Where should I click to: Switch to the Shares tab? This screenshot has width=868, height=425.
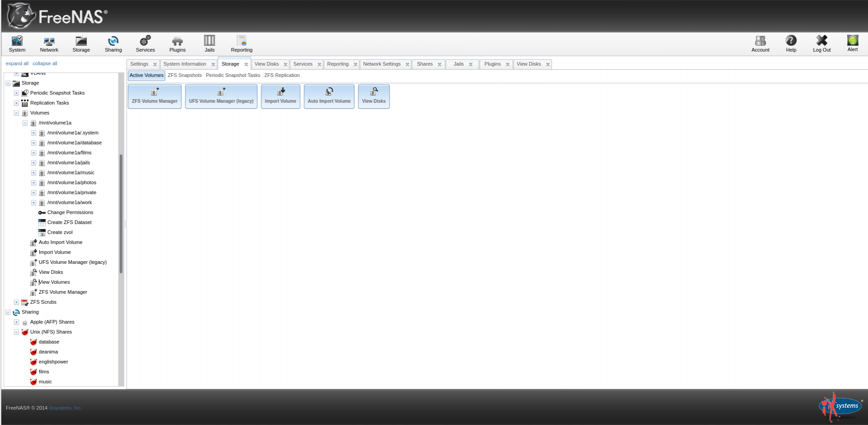pos(425,64)
